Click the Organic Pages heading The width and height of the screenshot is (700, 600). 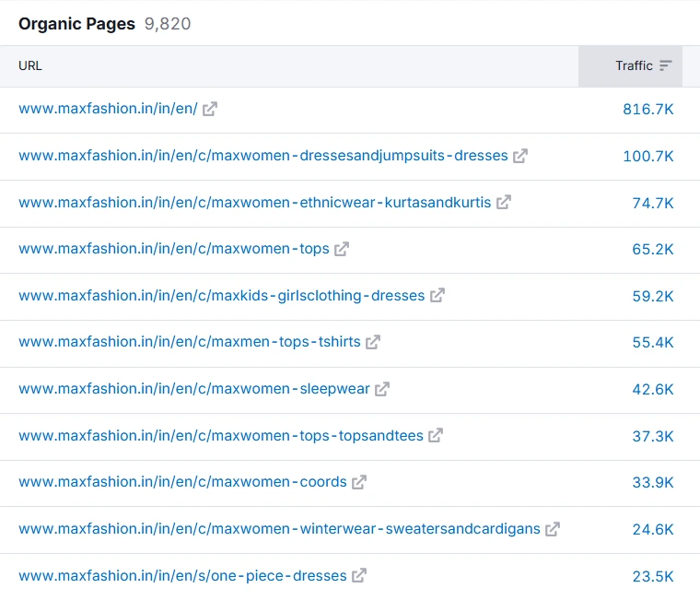[76, 24]
